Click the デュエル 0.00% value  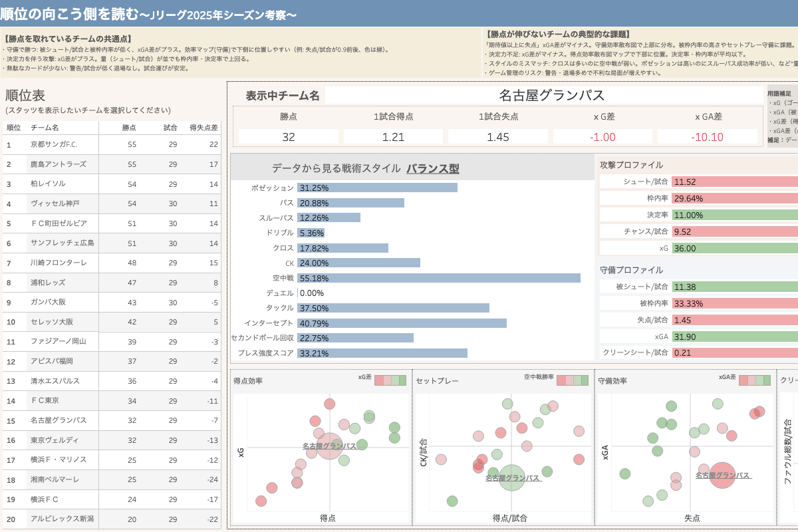[312, 293]
